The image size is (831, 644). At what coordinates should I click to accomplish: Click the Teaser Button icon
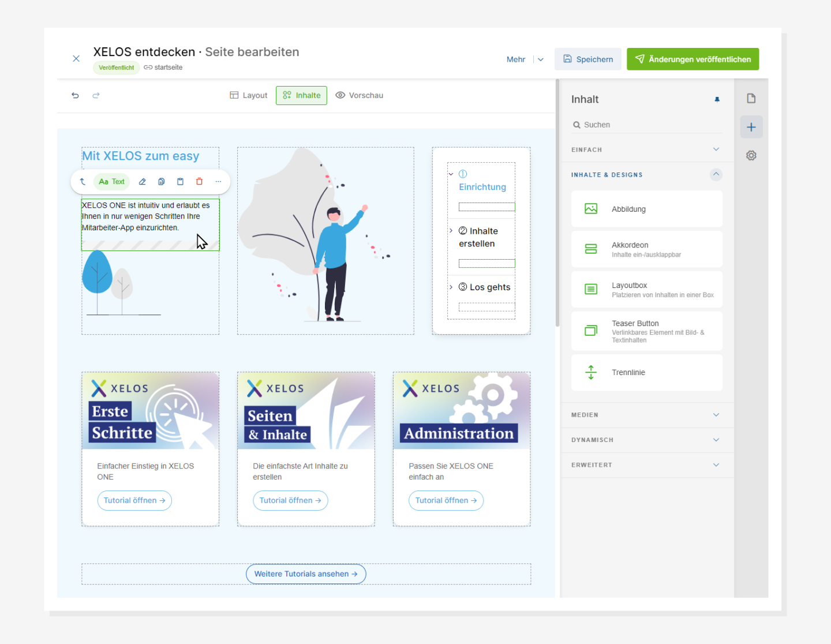coord(591,331)
